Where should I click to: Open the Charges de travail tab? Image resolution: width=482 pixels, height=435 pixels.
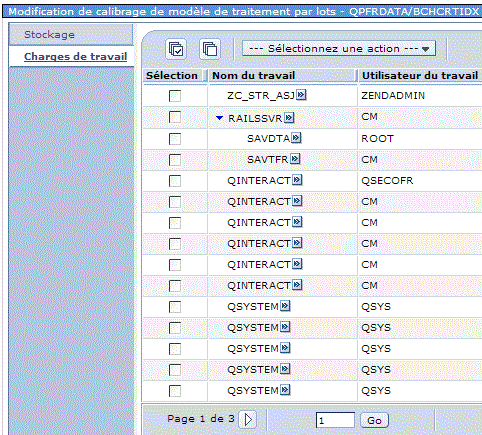point(75,56)
